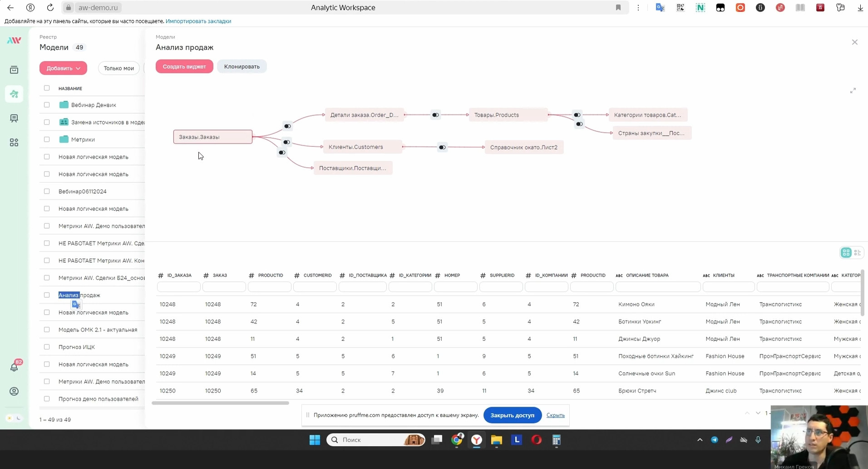Open the Добавить dropdown

click(x=63, y=68)
